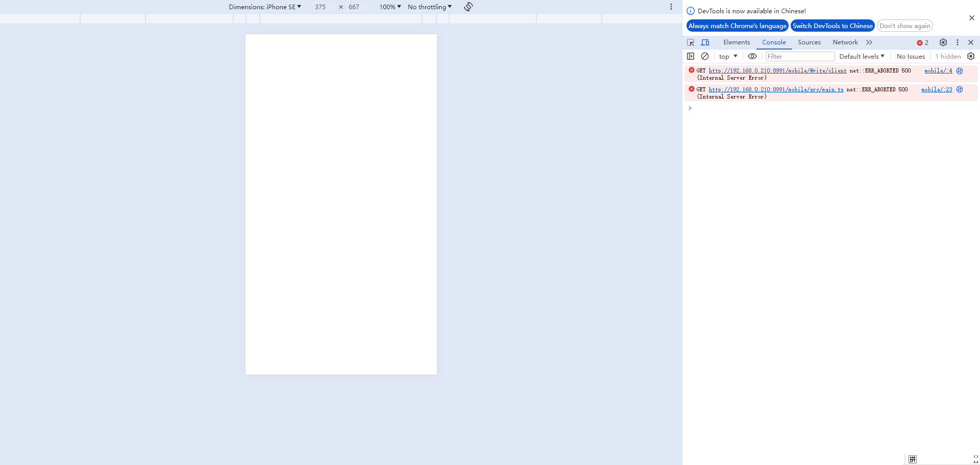Expand more DevTools tabs chevron
The height and width of the screenshot is (465, 980).
click(869, 42)
